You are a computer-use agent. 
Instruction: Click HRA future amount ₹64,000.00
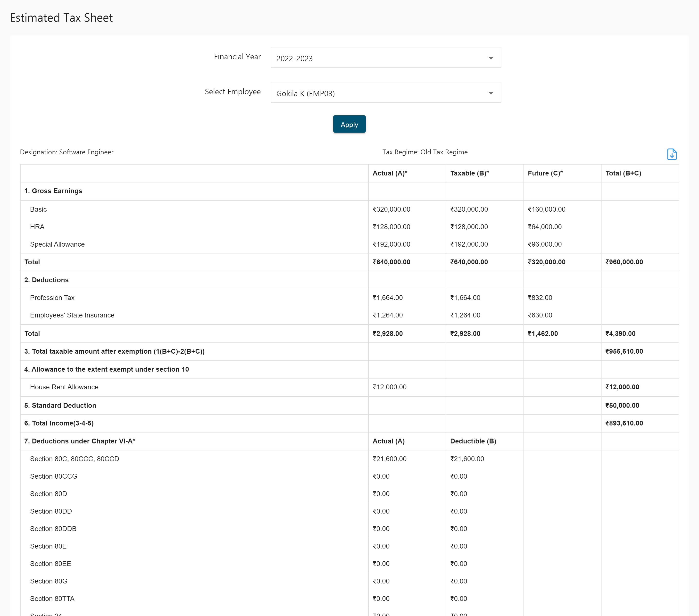point(544,227)
